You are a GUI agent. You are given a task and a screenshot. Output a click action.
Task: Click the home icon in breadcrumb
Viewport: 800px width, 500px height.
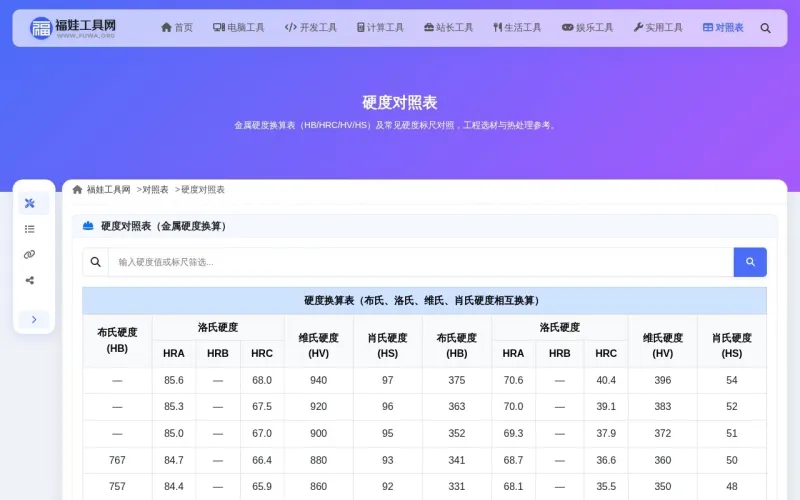(x=77, y=190)
